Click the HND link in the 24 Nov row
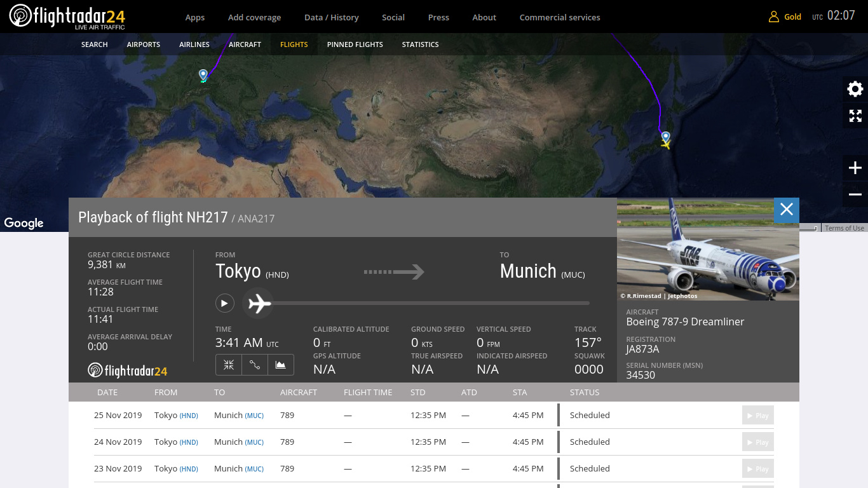Image resolution: width=868 pixels, height=488 pixels. click(x=189, y=442)
